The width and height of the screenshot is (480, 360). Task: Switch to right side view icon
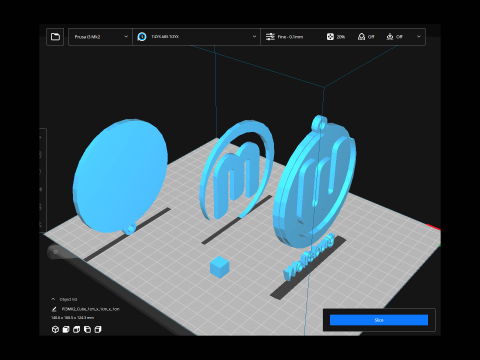pyautogui.click(x=98, y=329)
